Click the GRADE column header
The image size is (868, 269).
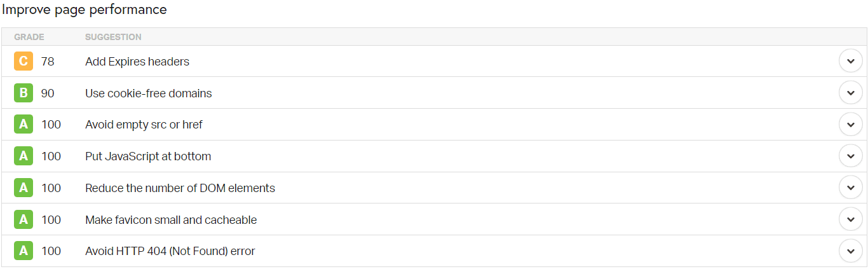(29, 38)
